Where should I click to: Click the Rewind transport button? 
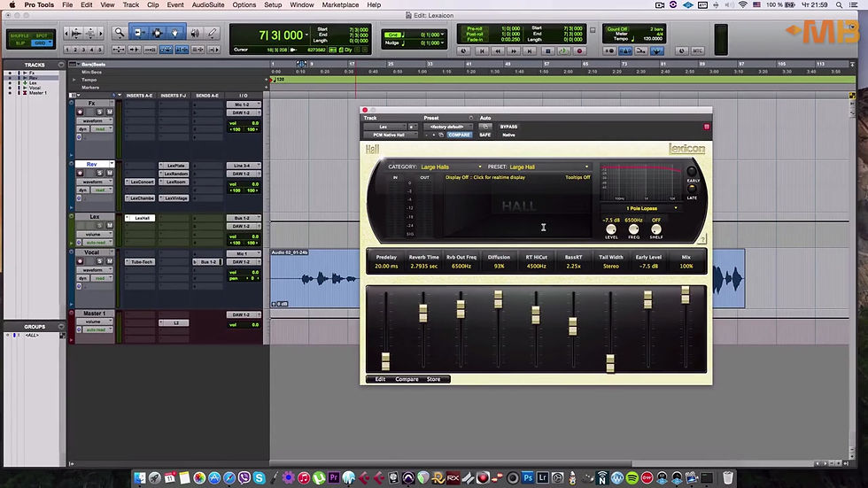(498, 50)
